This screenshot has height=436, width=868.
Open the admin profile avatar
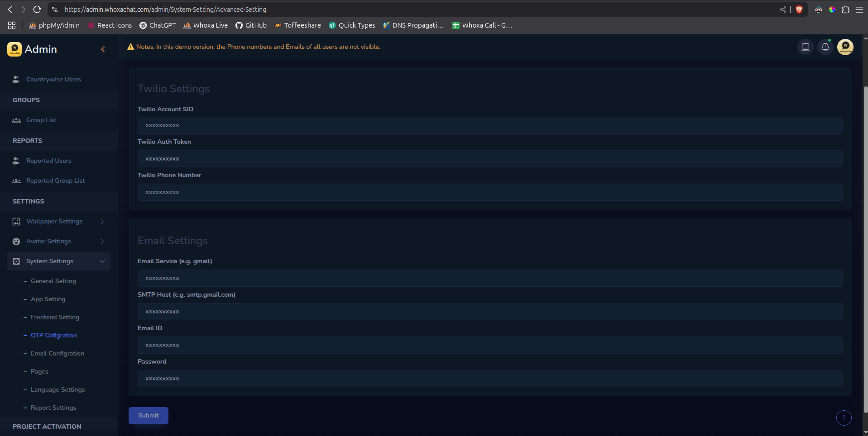(845, 47)
